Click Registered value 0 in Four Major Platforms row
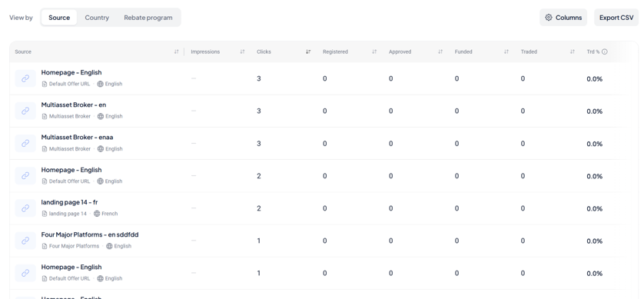Viewport: 644px width, 299px height. (x=325, y=241)
